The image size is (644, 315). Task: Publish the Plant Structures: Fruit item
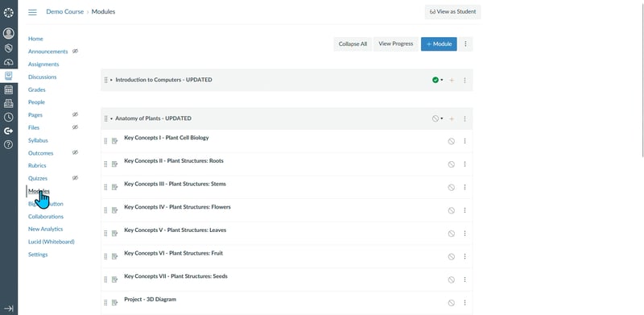tap(451, 256)
